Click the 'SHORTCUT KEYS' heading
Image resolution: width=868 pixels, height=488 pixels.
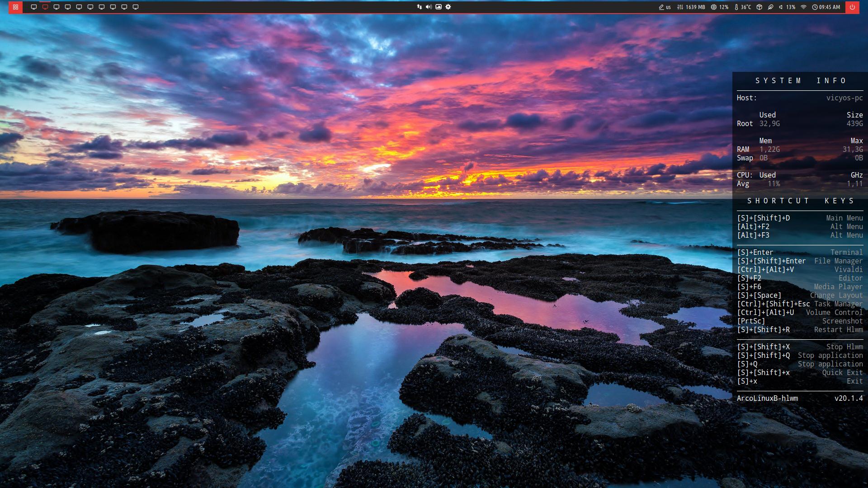click(x=800, y=201)
